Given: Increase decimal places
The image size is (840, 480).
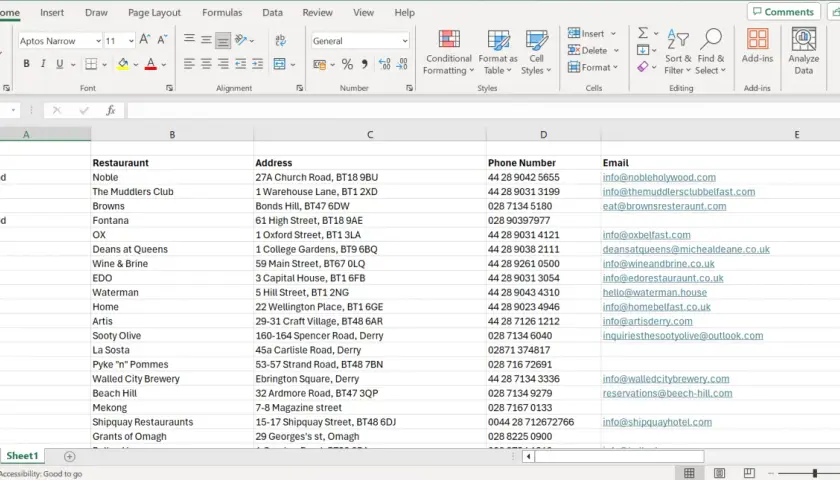Looking at the screenshot, I should (384, 65).
